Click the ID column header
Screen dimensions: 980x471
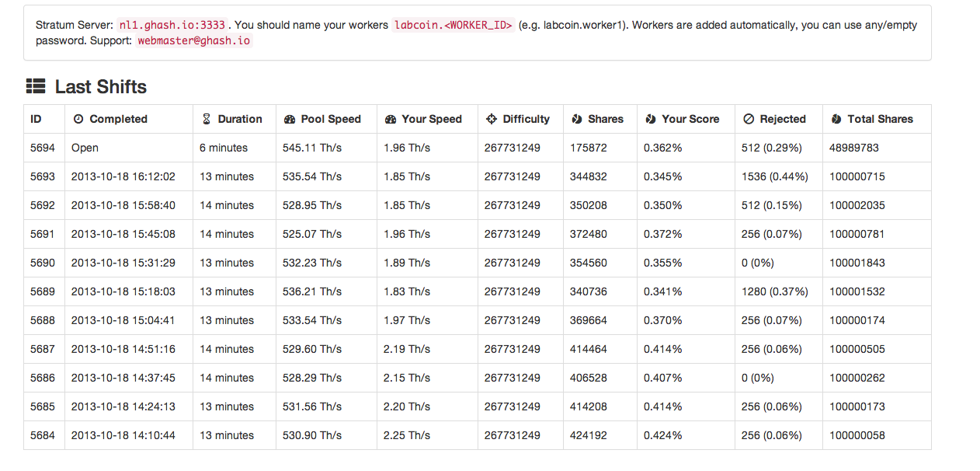click(36, 119)
